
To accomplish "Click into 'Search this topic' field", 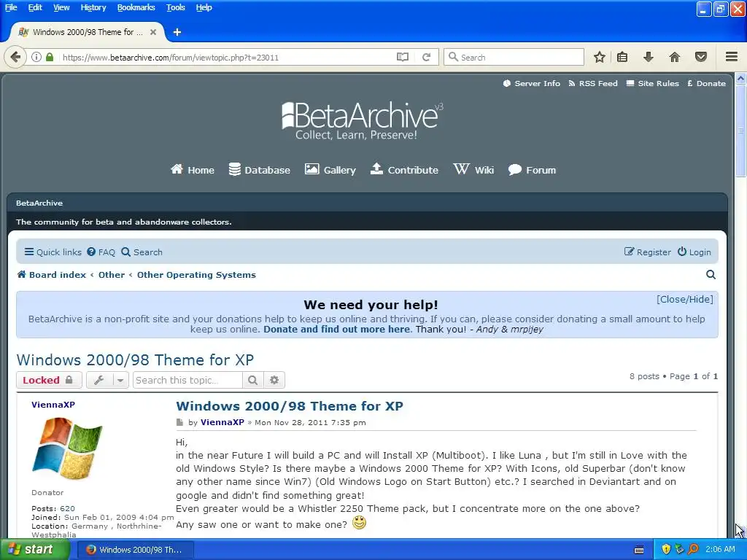I will pyautogui.click(x=187, y=380).
